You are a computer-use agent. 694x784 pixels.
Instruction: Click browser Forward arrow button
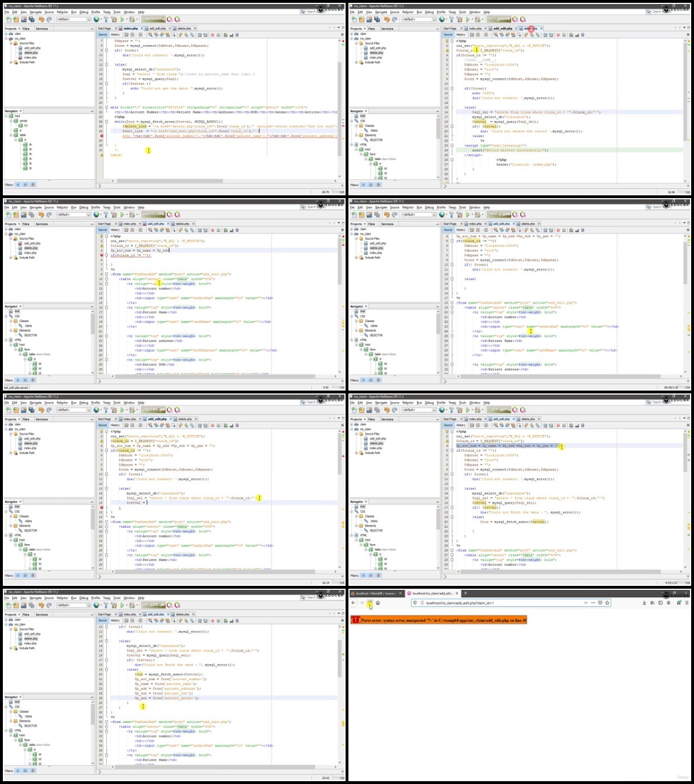[x=362, y=602]
